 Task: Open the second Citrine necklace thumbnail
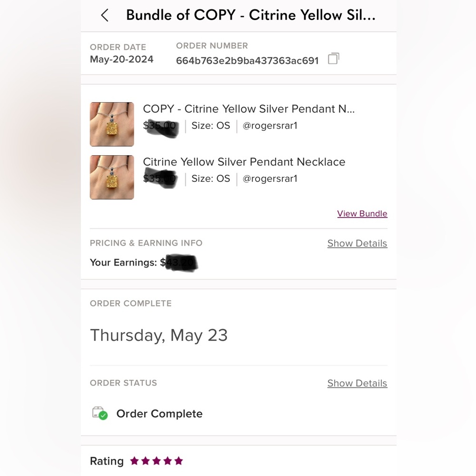point(112,177)
